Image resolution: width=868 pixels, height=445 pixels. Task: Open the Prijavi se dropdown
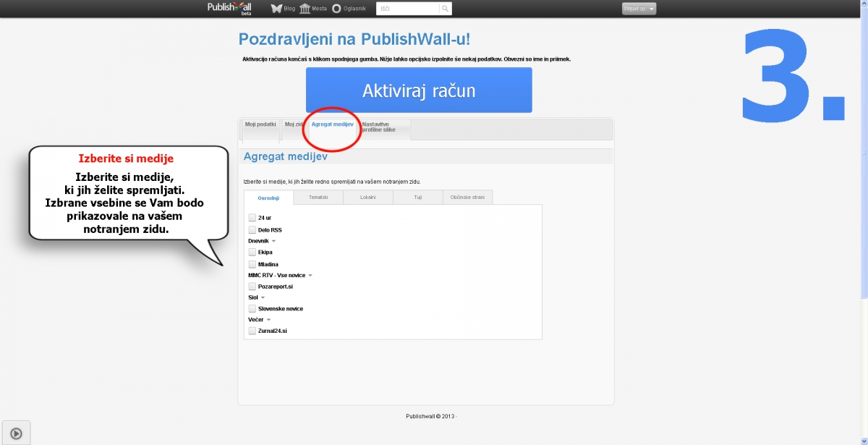click(639, 9)
